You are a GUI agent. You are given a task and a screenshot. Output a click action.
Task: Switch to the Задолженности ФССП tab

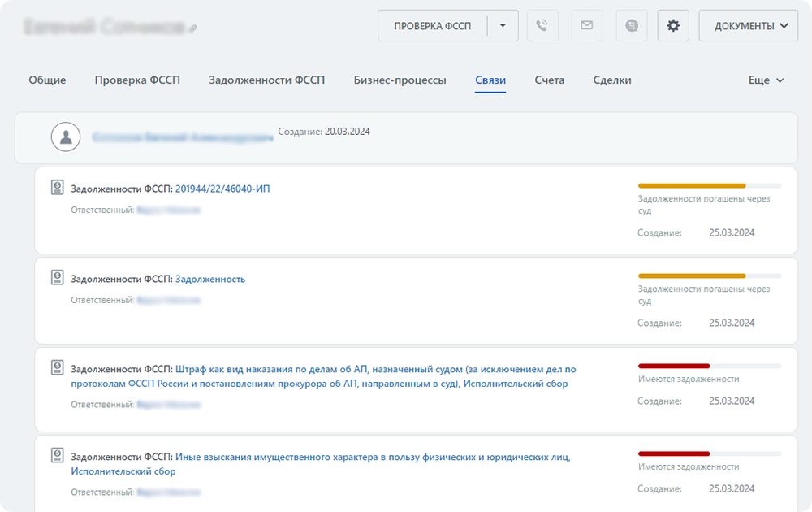tap(266, 80)
